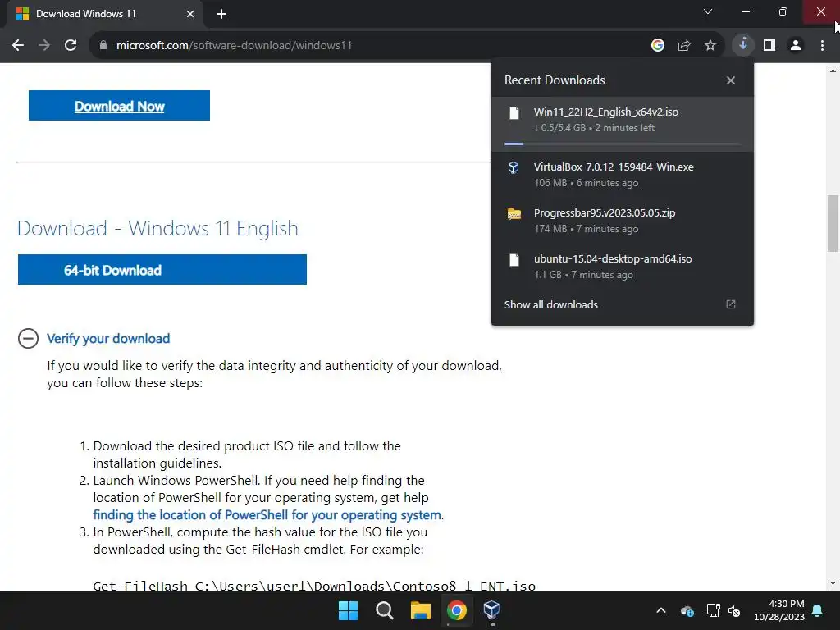
Task: Click the 64-bit Download button
Action: [x=162, y=269]
